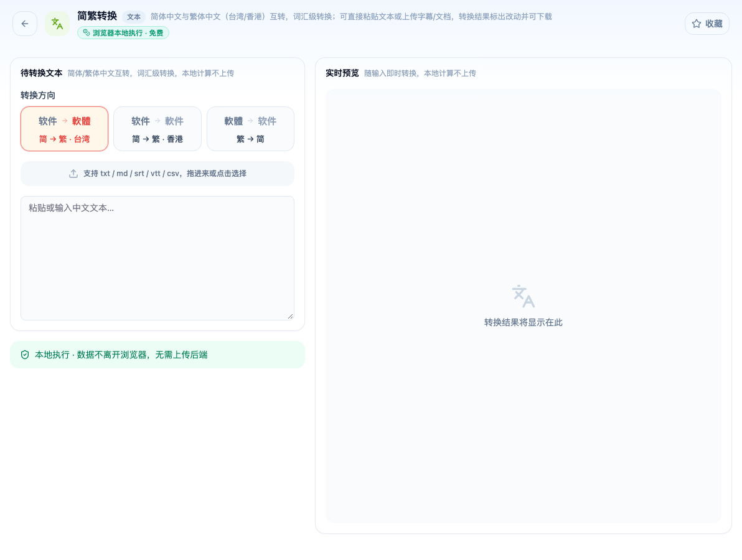The height and width of the screenshot is (560, 742).
Task: Click the green translate tool icon
Action: pyautogui.click(x=57, y=24)
